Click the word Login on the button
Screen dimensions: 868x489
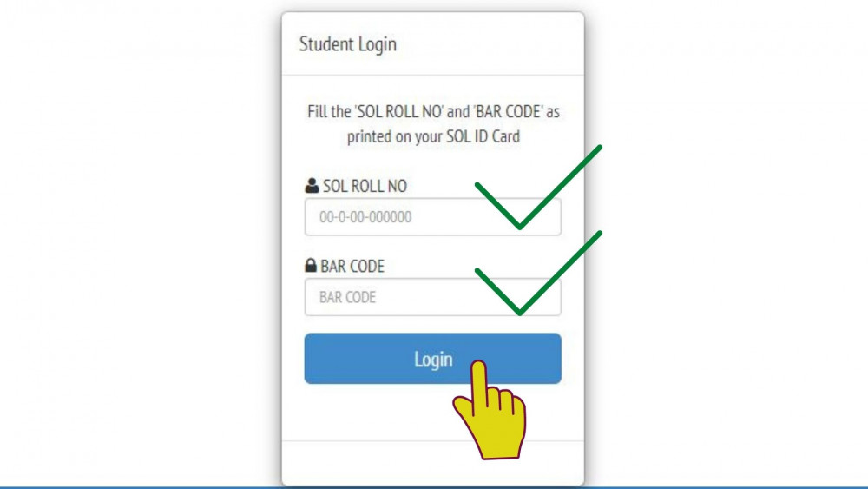pyautogui.click(x=433, y=359)
